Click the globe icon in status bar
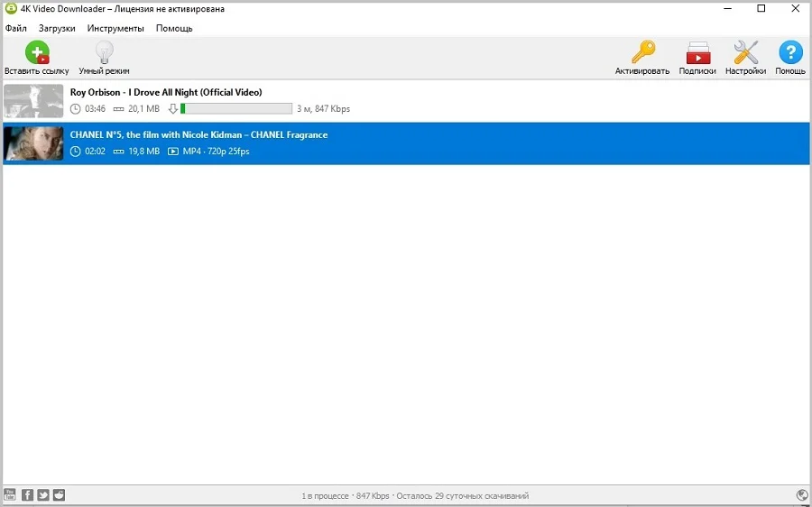Viewport: 812px width, 507px height. coord(802,494)
